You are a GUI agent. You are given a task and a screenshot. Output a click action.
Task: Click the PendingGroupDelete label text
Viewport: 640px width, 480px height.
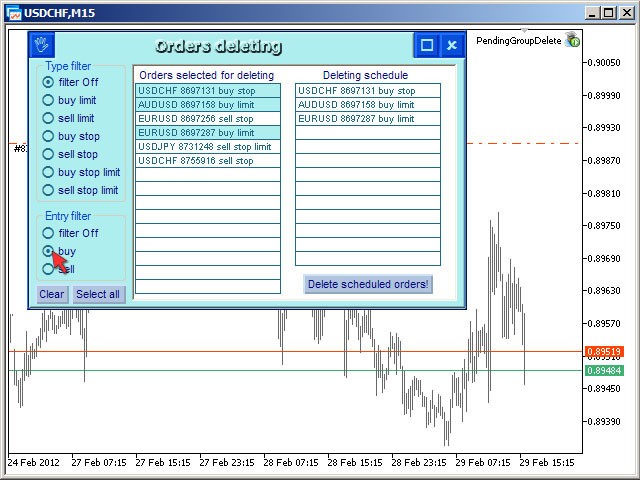[x=519, y=40]
